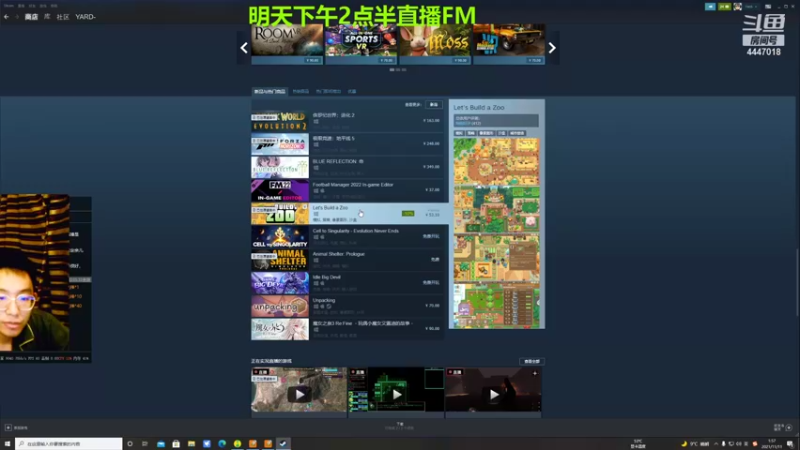Focus the Windows taskbar search box
Viewport: 800px width, 450px height.
69,444
